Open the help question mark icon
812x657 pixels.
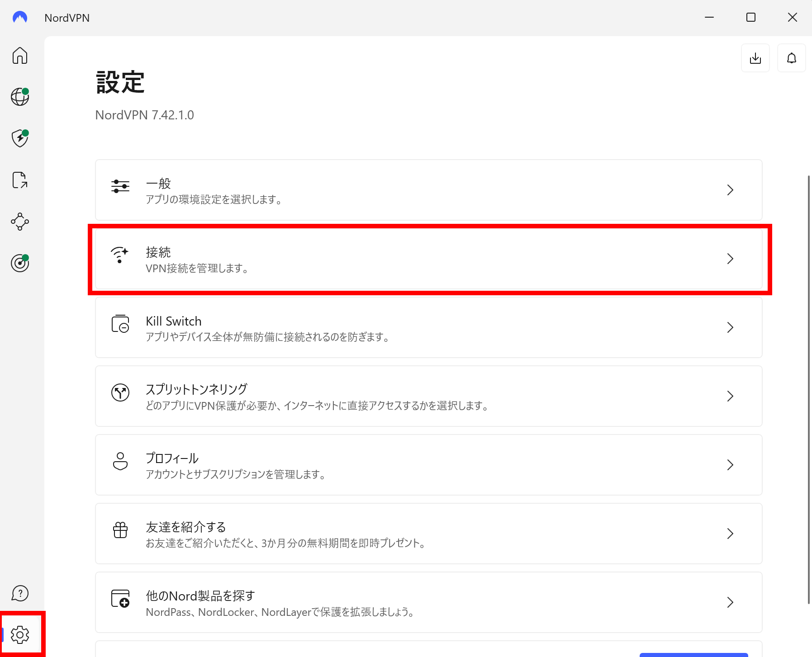20,593
